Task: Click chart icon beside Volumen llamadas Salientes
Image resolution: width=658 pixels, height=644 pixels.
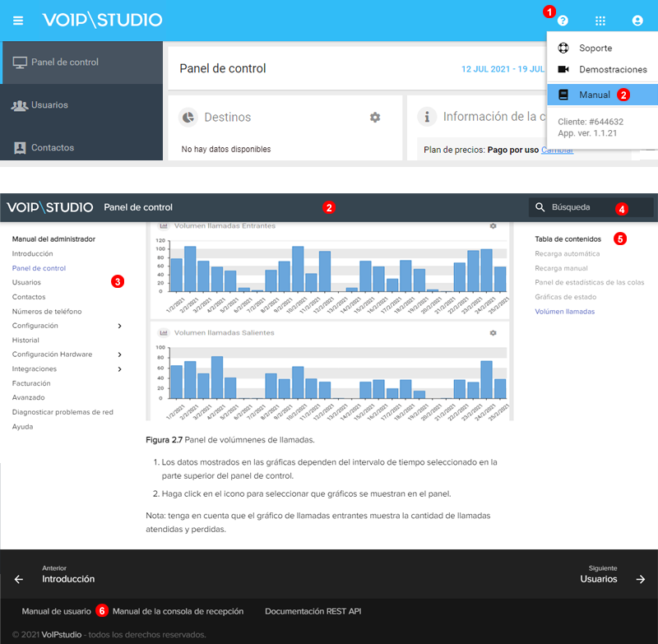Action: pyautogui.click(x=163, y=333)
